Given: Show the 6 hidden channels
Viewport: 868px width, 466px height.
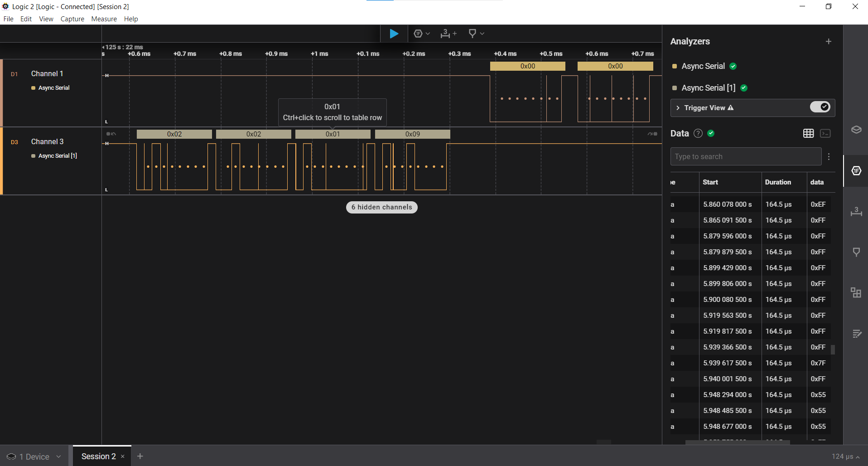Looking at the screenshot, I should (x=382, y=207).
